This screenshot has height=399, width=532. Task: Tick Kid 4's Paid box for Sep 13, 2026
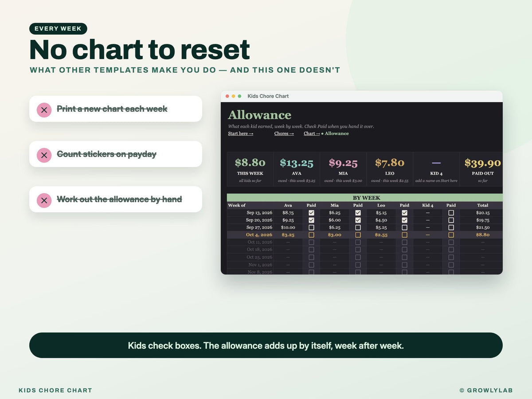(x=451, y=213)
